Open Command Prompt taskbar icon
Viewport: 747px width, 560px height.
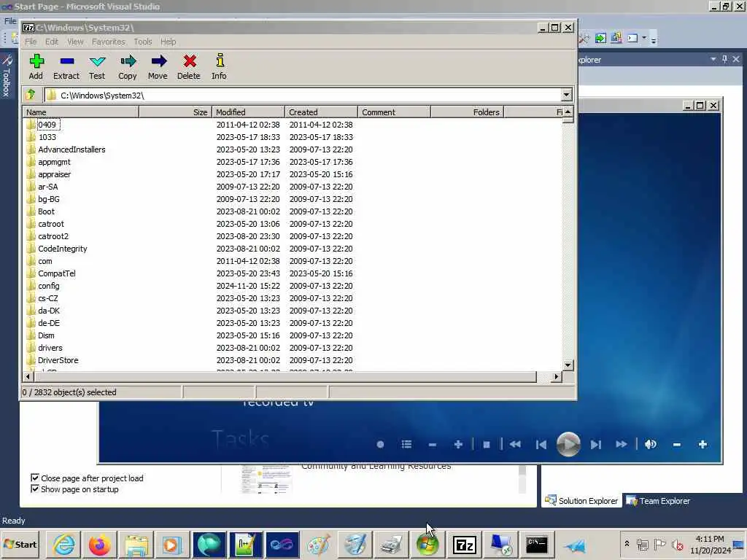point(537,544)
